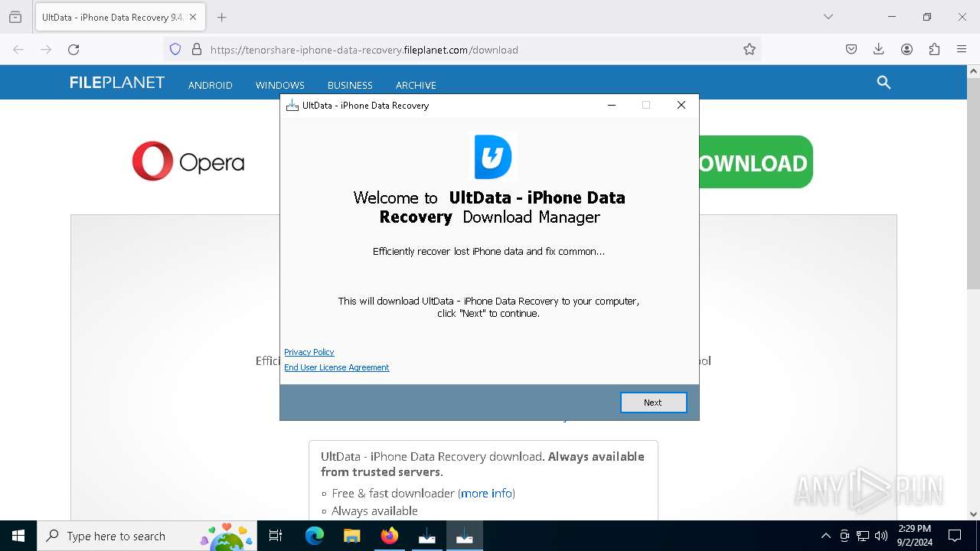Launch Microsoft Edge from the taskbar
Screen dimensions: 980x551
[x=315, y=536]
